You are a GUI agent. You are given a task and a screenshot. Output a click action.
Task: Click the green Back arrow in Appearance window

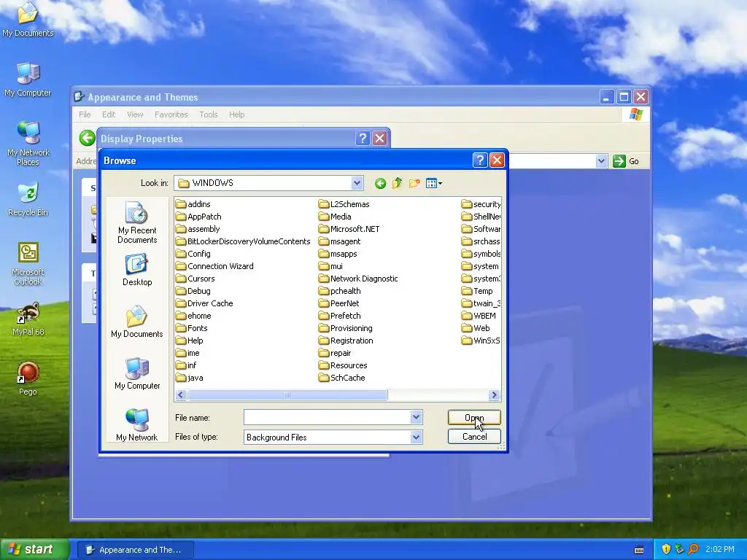[x=88, y=139]
